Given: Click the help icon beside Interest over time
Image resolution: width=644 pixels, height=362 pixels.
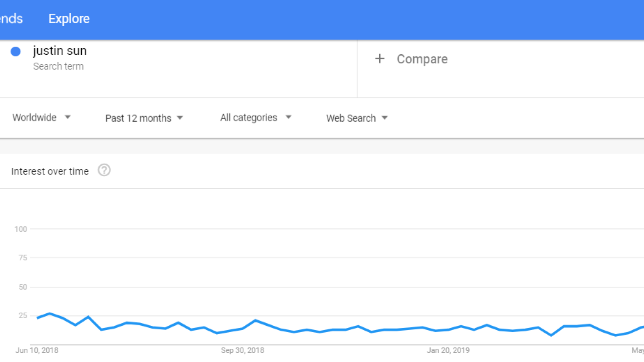Looking at the screenshot, I should (x=104, y=171).
